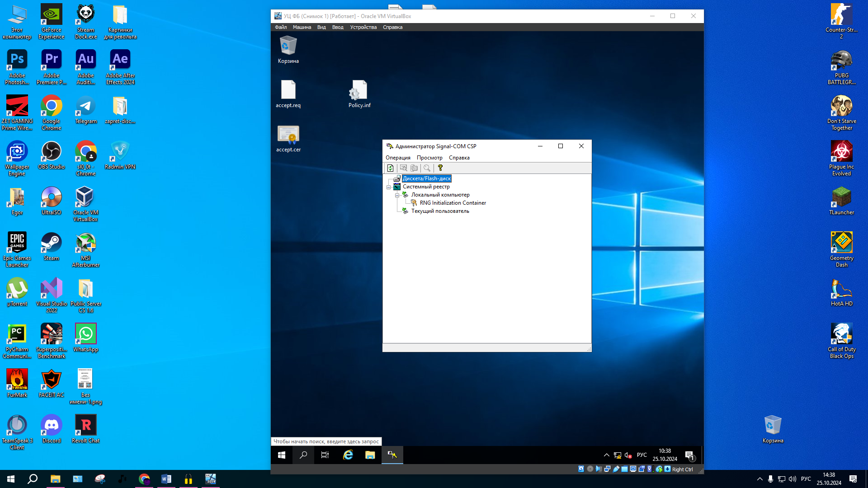Open Task View in the guest taskbar

325,455
